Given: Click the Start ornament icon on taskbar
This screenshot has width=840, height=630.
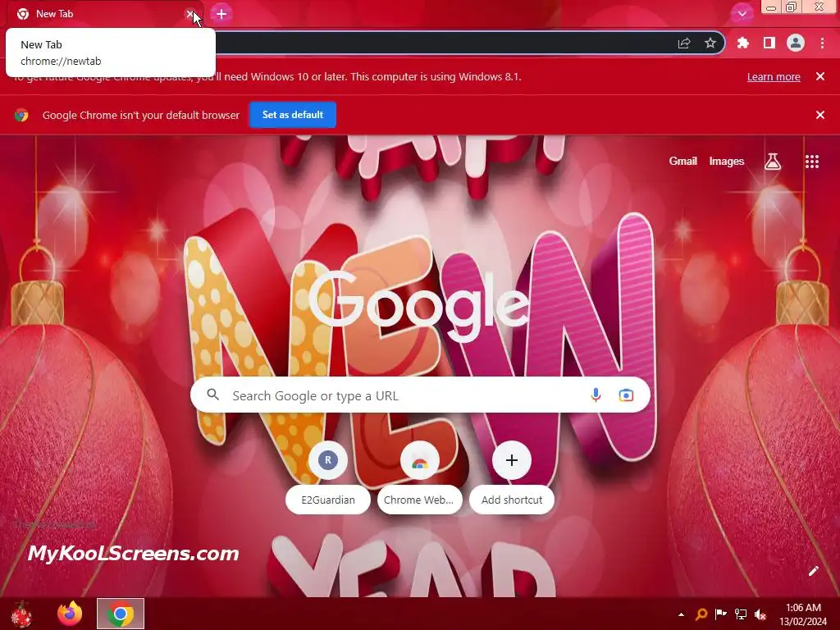Looking at the screenshot, I should coord(22,614).
